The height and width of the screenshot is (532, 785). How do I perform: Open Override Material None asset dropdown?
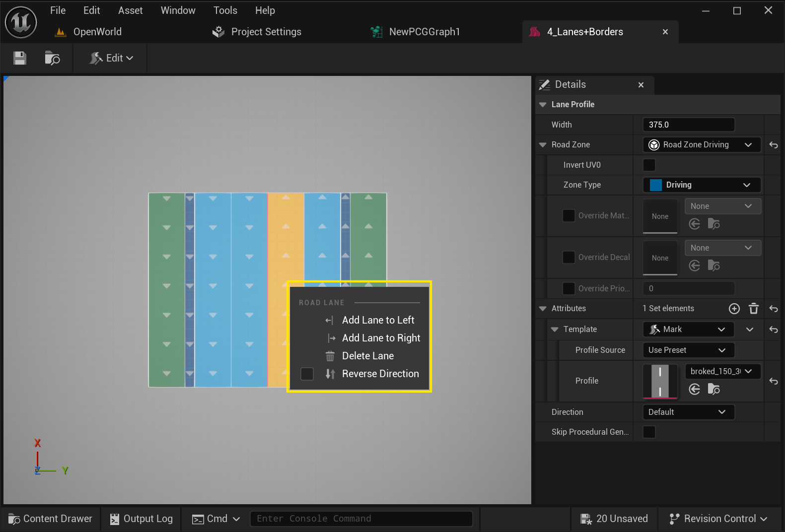click(722, 206)
